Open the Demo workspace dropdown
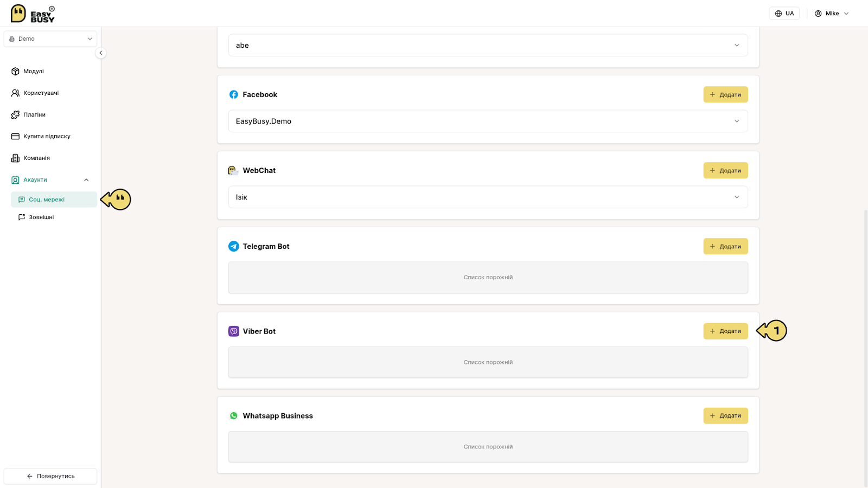Viewport: 868px width, 488px height. click(50, 38)
